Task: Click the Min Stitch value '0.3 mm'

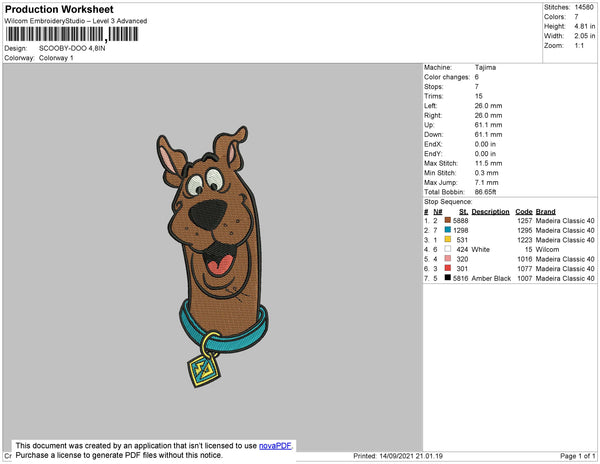Action: 486,173
